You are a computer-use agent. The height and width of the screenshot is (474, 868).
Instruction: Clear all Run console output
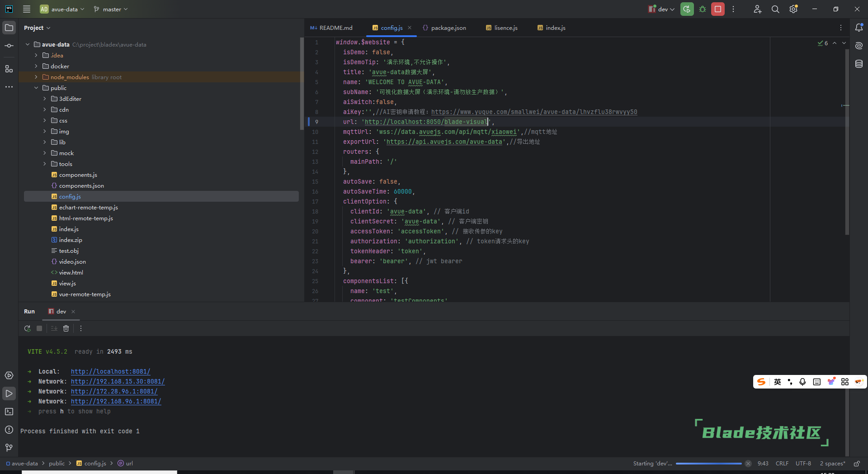tap(66, 328)
